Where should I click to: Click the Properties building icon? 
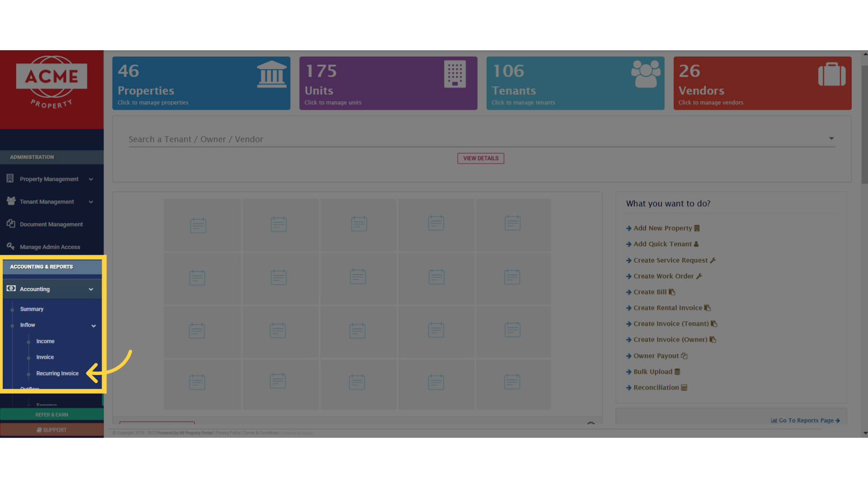pos(271,75)
